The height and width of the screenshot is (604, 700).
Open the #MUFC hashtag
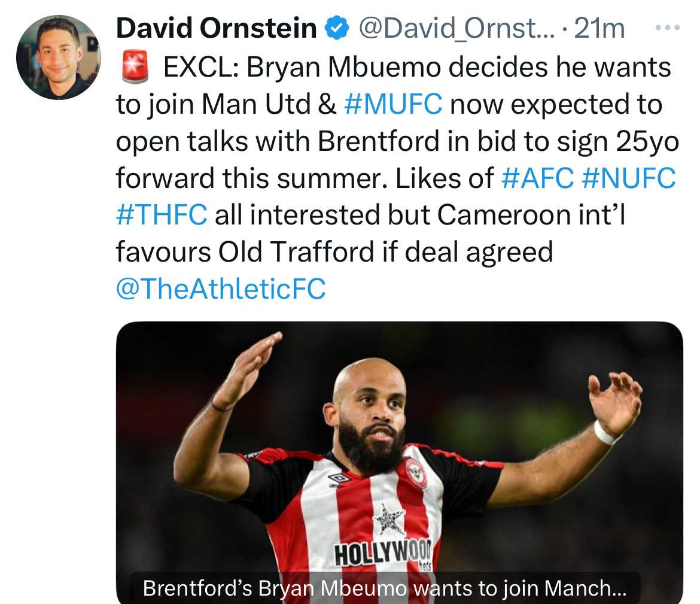pos(393,104)
